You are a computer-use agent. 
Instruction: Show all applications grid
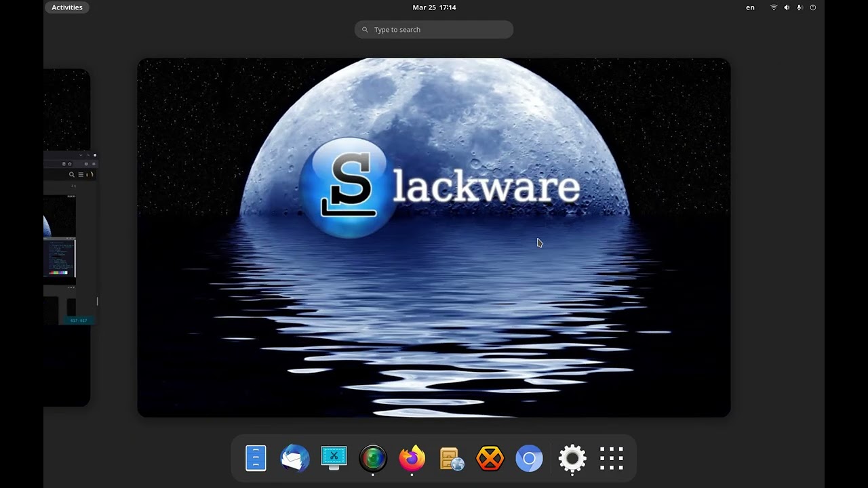tap(612, 459)
